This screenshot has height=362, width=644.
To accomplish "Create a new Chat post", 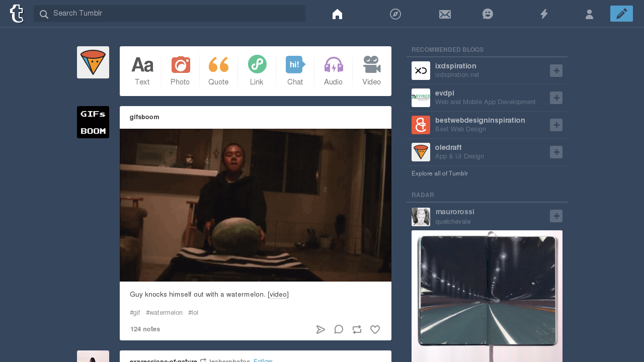I will 295,71.
